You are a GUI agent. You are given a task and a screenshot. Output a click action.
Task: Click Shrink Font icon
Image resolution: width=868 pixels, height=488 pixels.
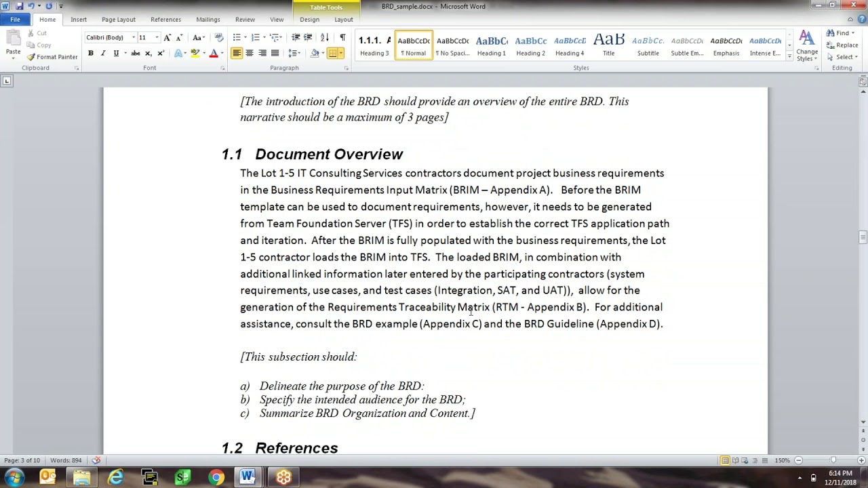(x=180, y=37)
